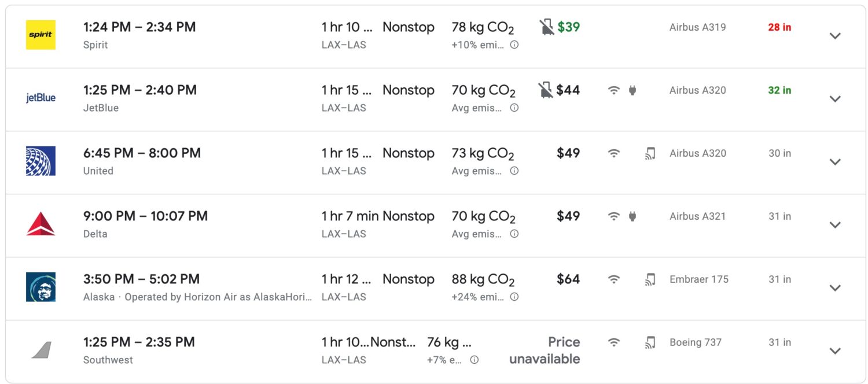Click the stream media icon on United flight
Viewport: 868px width, 384px height.
(650, 153)
